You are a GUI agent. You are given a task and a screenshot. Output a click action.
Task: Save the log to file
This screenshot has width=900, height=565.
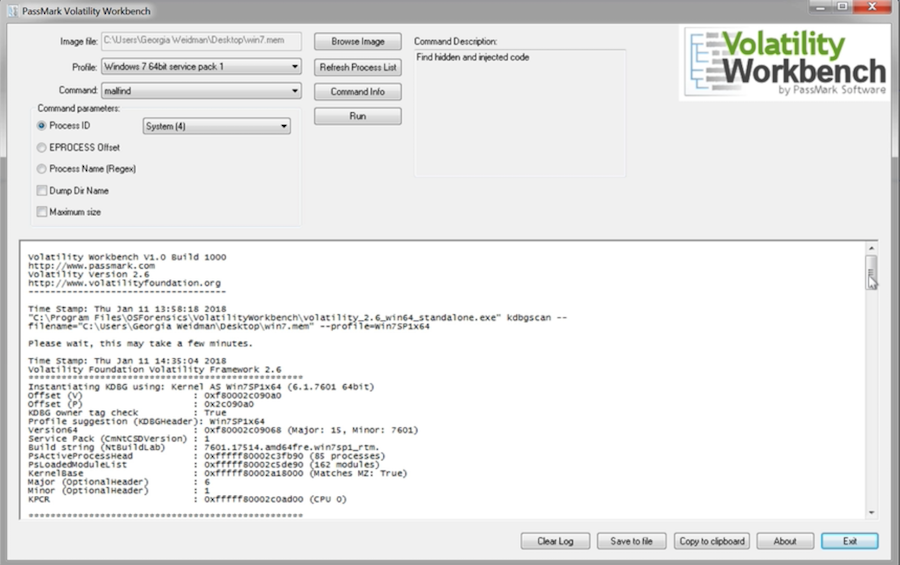click(631, 541)
